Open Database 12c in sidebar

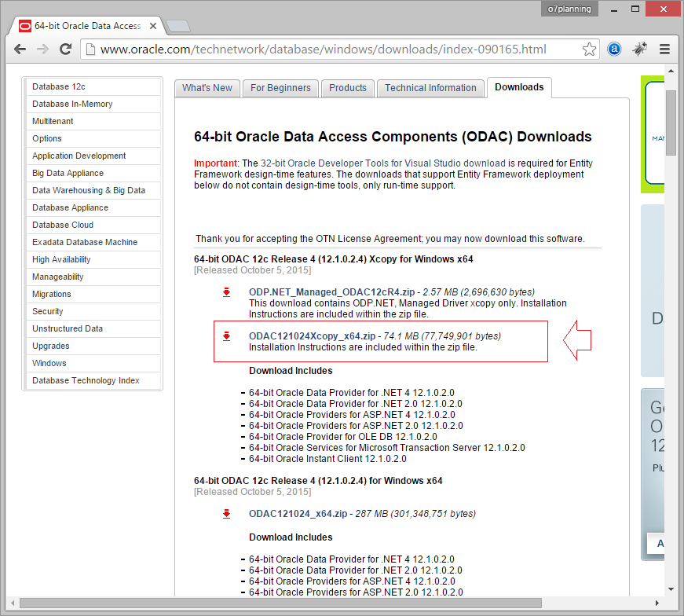click(x=93, y=87)
